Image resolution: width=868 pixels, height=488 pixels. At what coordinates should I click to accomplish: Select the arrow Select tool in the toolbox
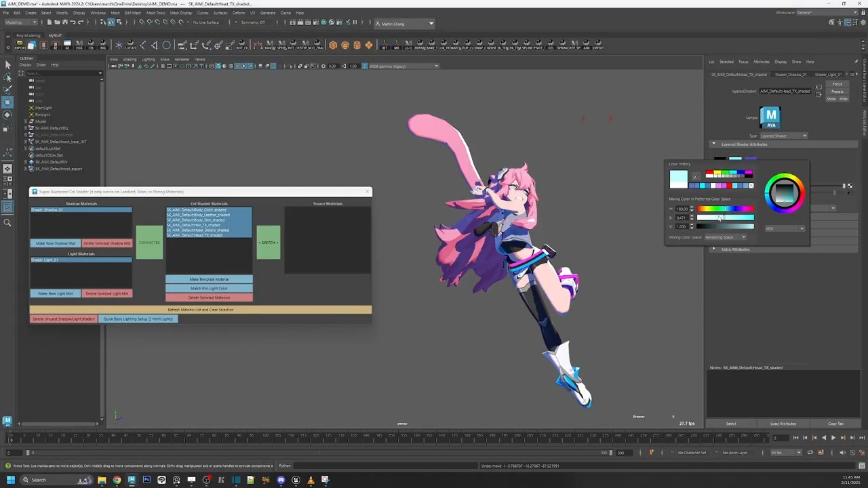[x=7, y=65]
